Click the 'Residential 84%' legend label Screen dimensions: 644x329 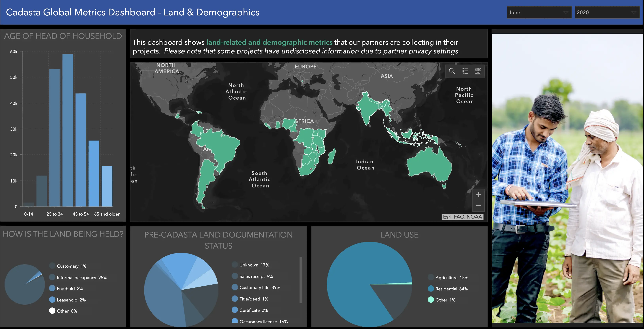tap(451, 289)
